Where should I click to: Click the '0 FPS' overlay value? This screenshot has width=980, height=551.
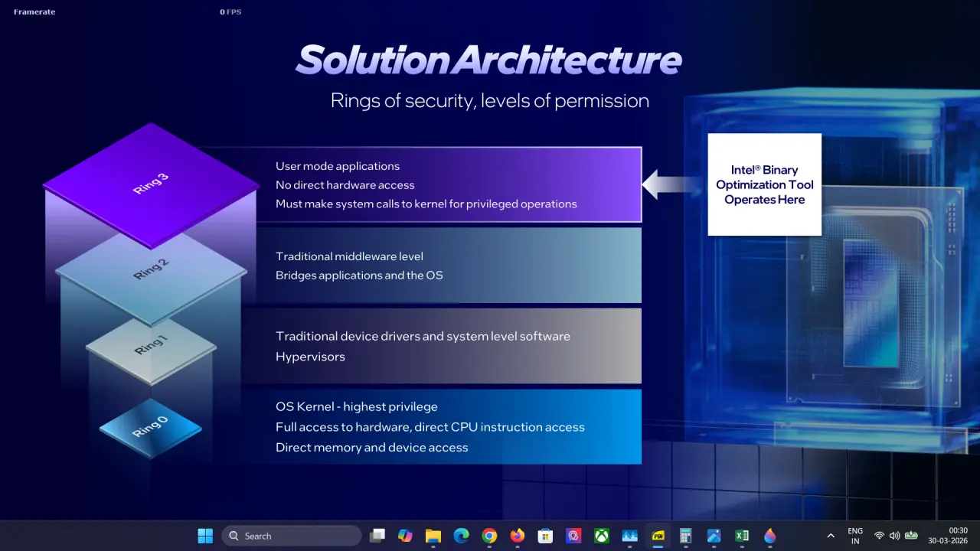point(230,12)
